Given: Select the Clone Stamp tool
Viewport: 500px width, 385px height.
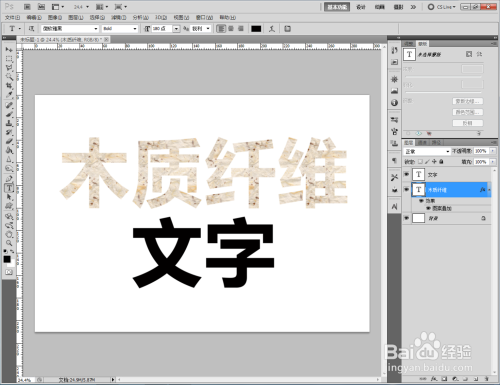Looking at the screenshot, I should (x=9, y=123).
